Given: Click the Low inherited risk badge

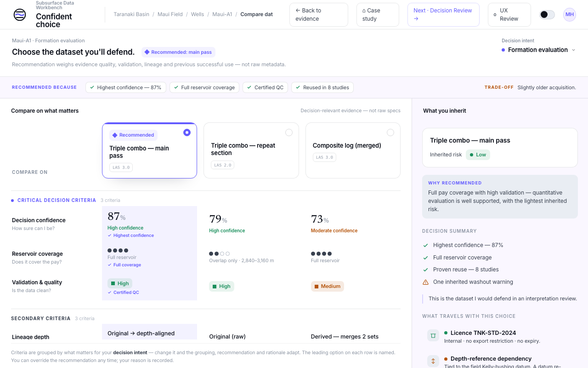Looking at the screenshot, I should [x=478, y=155].
